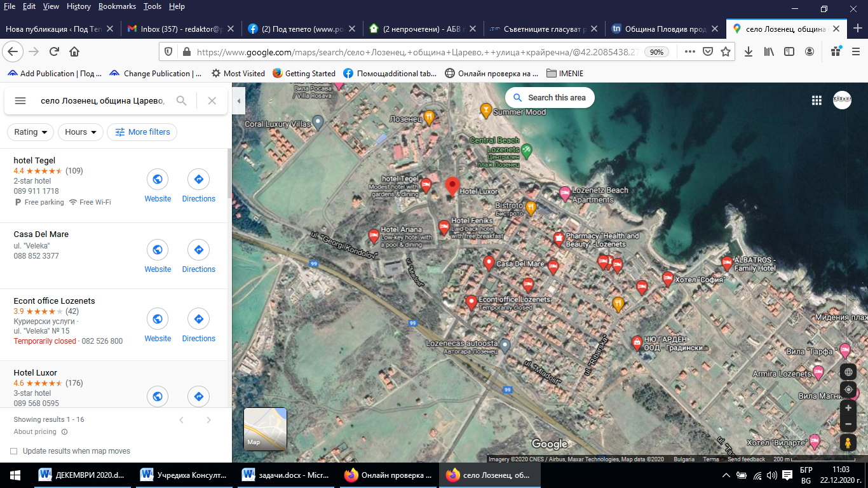This screenshot has width=868, height=488.
Task: Get directions to Hotel Luxor
Action: pyautogui.click(x=198, y=396)
